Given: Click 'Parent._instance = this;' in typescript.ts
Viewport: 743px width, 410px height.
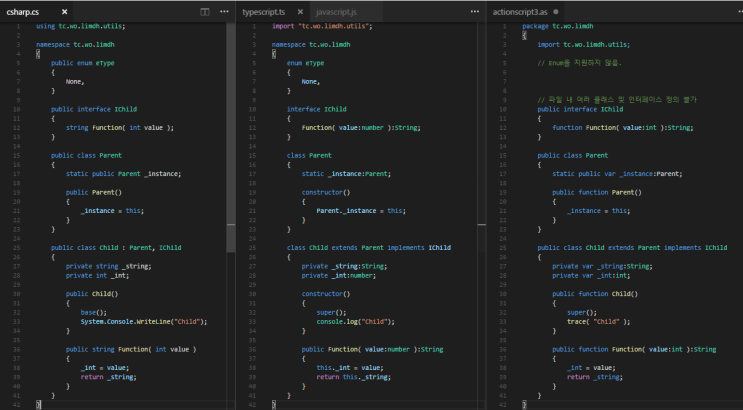Looking at the screenshot, I should click(361, 211).
